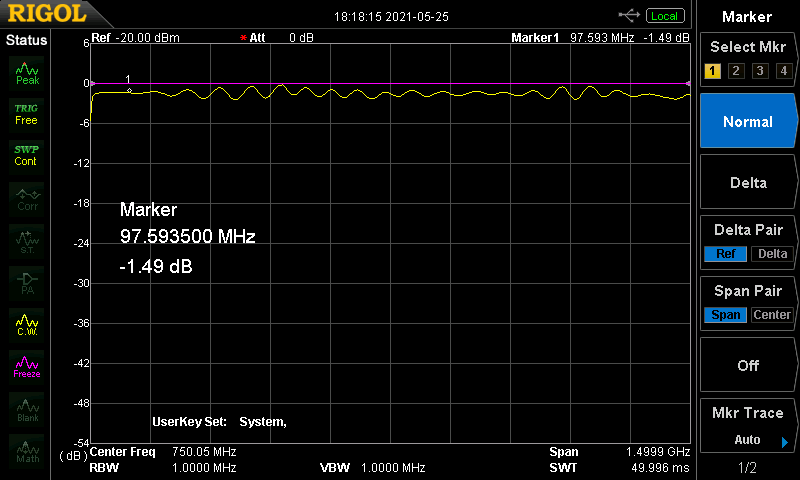The width and height of the screenshot is (800, 480).
Task: Click the RIGOL logo
Action: 47,13
